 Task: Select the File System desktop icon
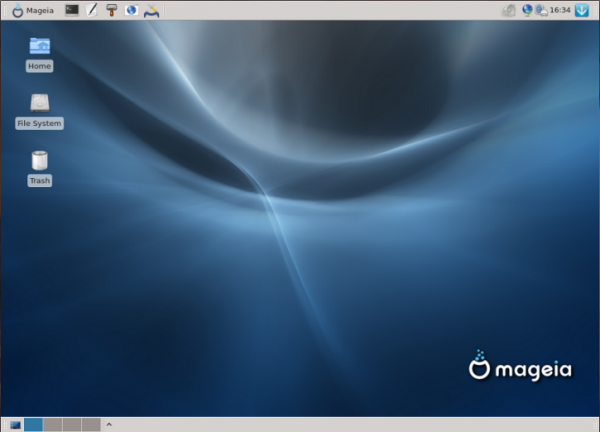pyautogui.click(x=39, y=111)
